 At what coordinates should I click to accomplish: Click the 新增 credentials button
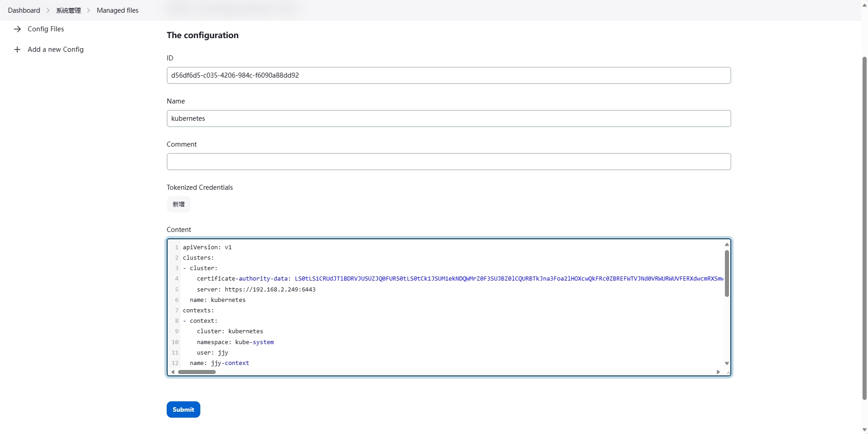coord(179,204)
